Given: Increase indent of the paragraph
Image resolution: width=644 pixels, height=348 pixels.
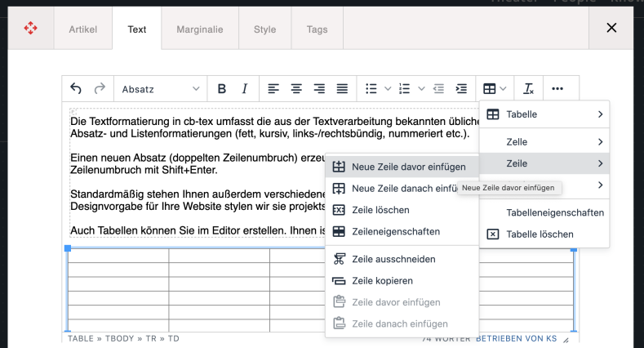Looking at the screenshot, I should point(461,89).
